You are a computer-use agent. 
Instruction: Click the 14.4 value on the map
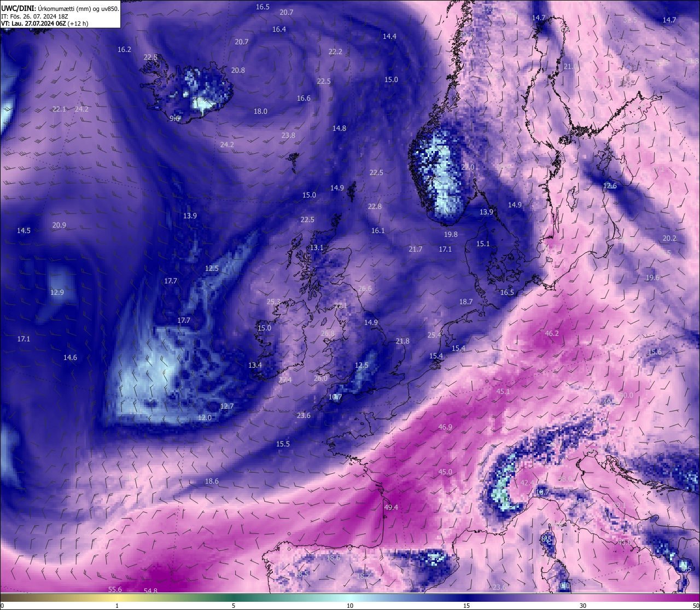pyautogui.click(x=389, y=37)
